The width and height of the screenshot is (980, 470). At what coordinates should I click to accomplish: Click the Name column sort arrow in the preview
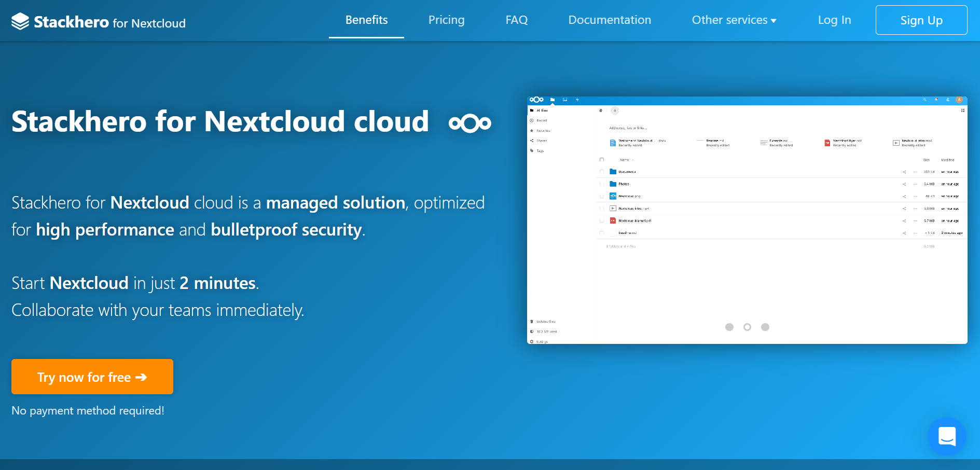tap(633, 160)
